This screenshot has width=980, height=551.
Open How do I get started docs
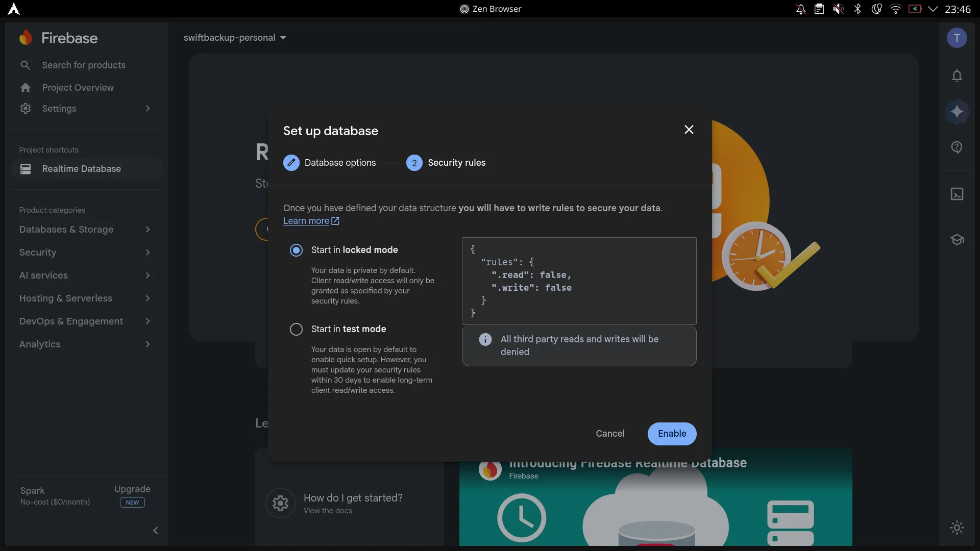tap(353, 503)
